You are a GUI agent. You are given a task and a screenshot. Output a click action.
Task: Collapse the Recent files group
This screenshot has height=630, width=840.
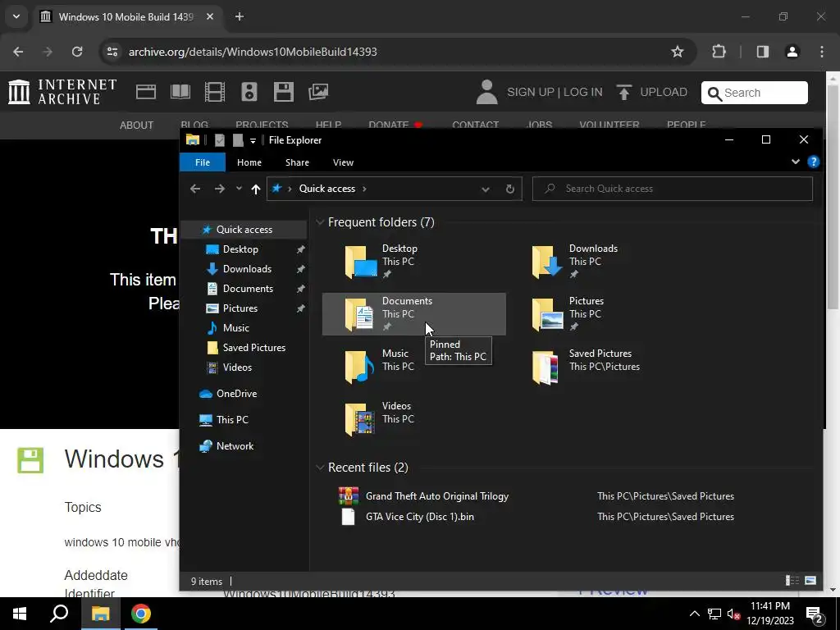click(x=320, y=468)
